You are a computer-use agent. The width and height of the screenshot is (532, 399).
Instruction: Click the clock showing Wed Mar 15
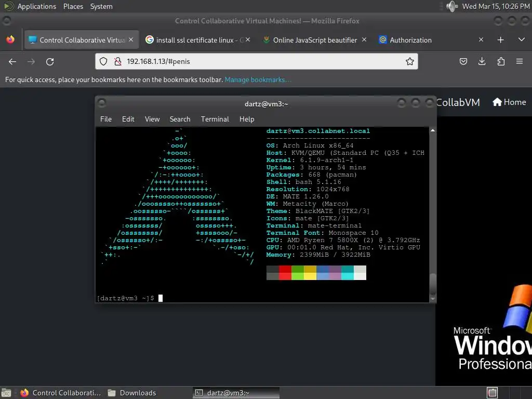tap(496, 6)
